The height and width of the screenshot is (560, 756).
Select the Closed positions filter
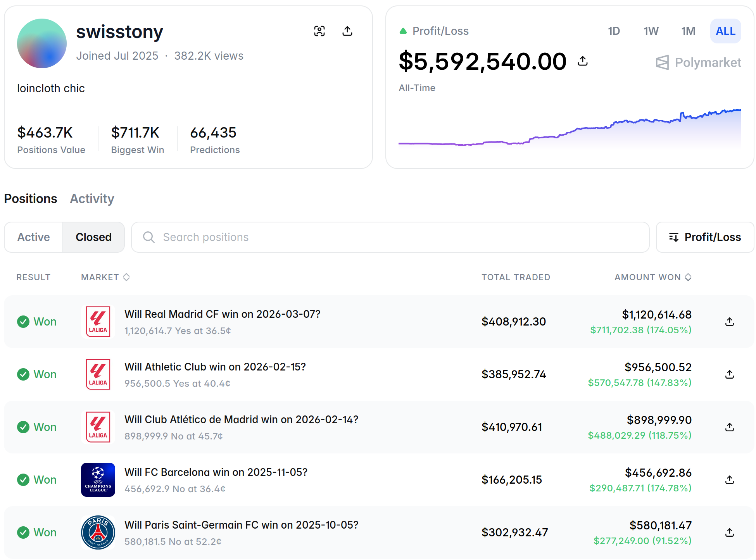(93, 237)
